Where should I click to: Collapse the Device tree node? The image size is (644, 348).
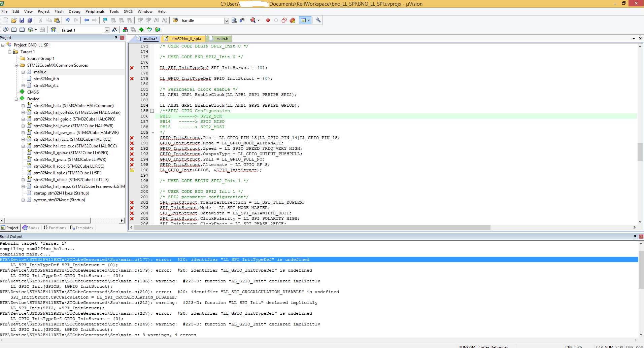(x=16, y=99)
